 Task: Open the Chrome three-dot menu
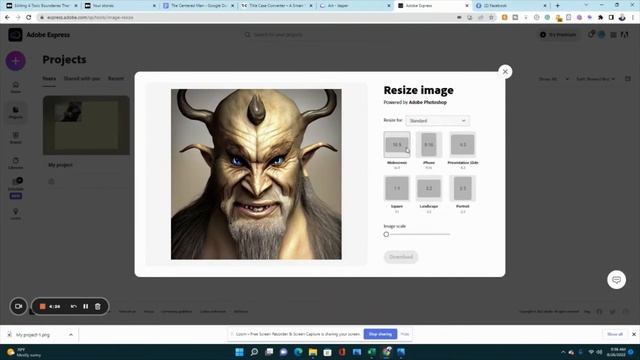pyautogui.click(x=633, y=18)
